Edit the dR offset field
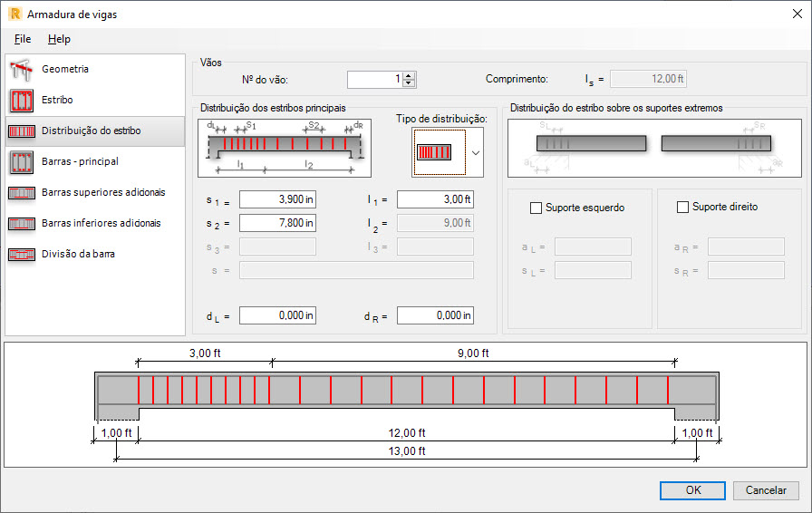The image size is (812, 513). [x=435, y=315]
